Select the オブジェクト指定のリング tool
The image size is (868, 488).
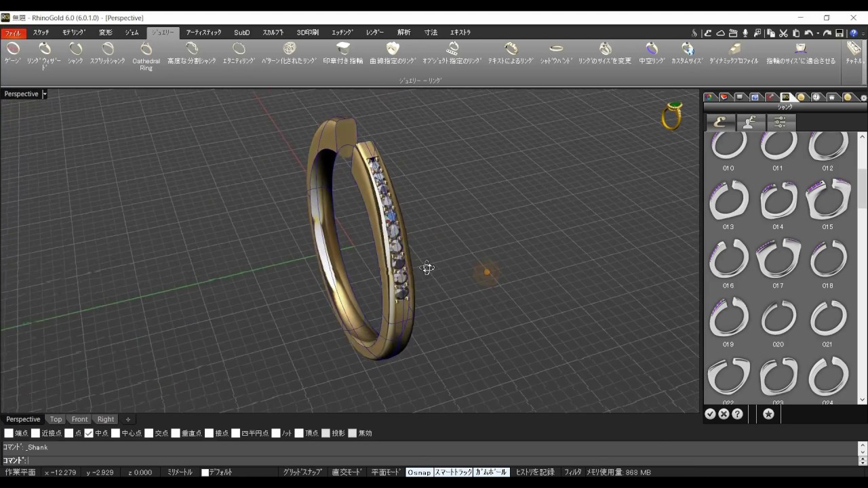click(x=452, y=54)
